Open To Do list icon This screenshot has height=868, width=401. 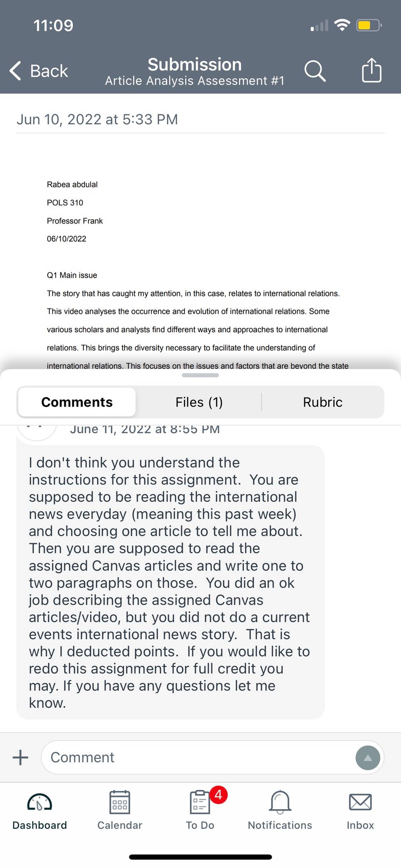pos(200,802)
